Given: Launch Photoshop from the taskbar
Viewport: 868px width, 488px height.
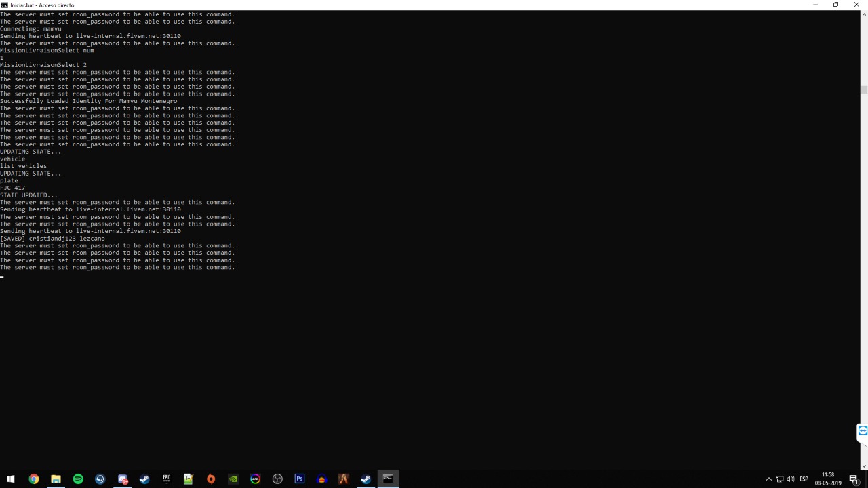Looking at the screenshot, I should pyautogui.click(x=299, y=479).
